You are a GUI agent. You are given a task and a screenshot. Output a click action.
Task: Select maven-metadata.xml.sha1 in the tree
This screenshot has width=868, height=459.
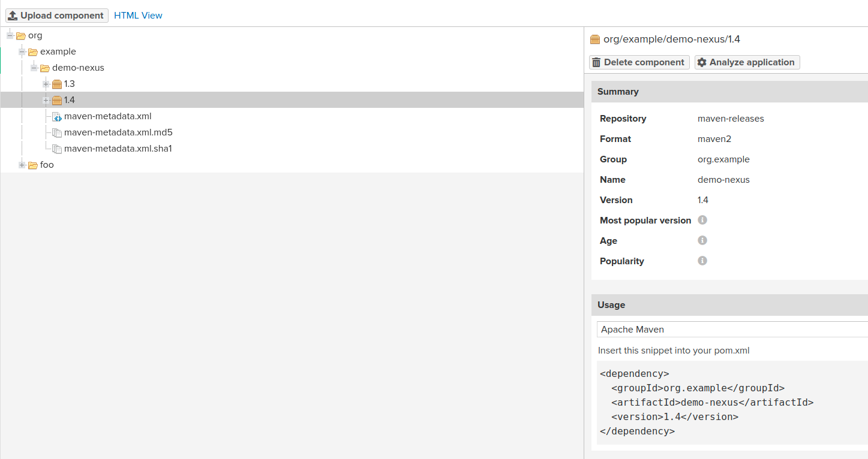tap(118, 149)
